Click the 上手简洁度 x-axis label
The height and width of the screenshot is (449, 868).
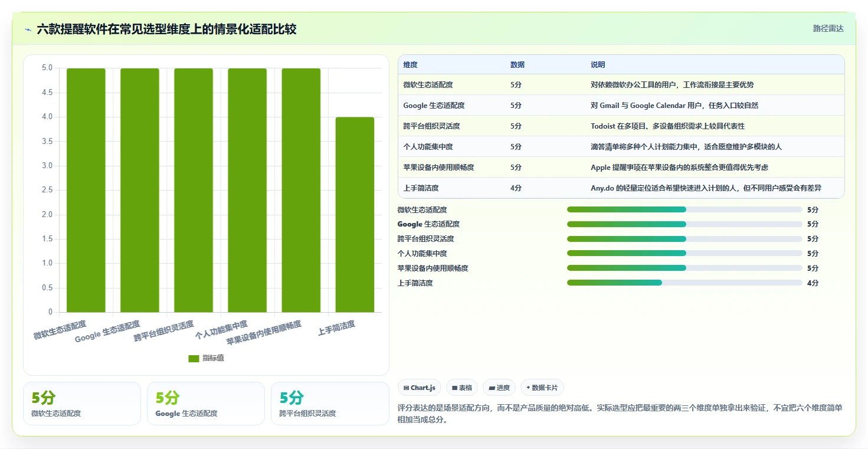coord(336,328)
